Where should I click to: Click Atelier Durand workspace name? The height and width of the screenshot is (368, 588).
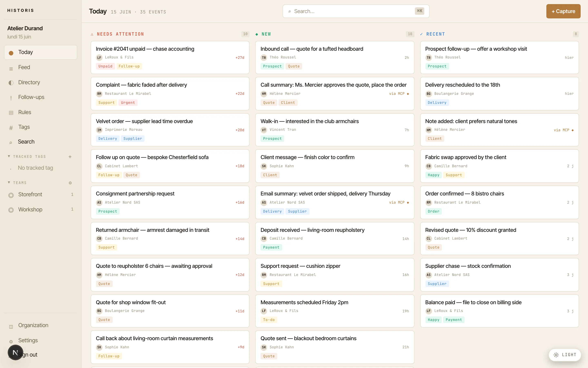(x=25, y=28)
